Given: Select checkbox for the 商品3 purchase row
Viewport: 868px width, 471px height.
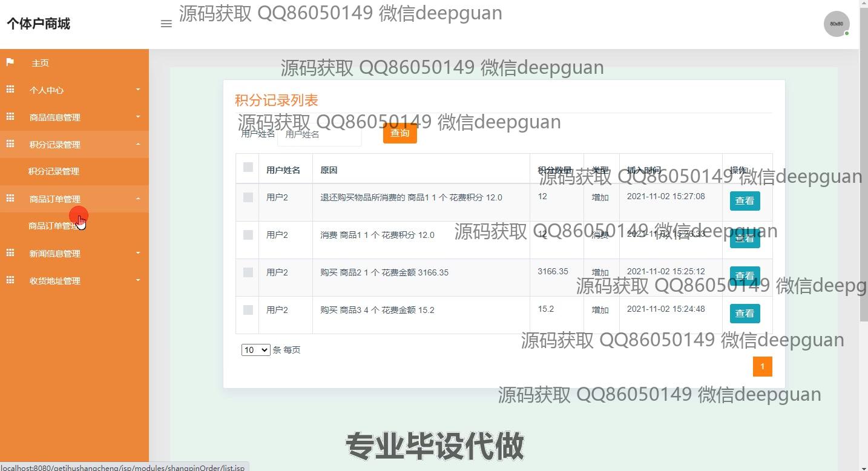Looking at the screenshot, I should tap(248, 310).
